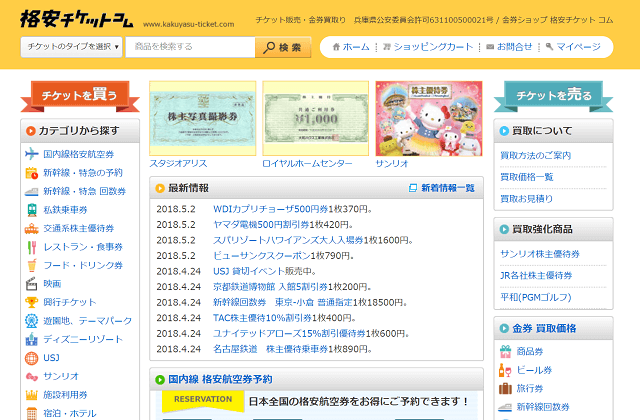Click the チケットを買う banner

[x=80, y=96]
